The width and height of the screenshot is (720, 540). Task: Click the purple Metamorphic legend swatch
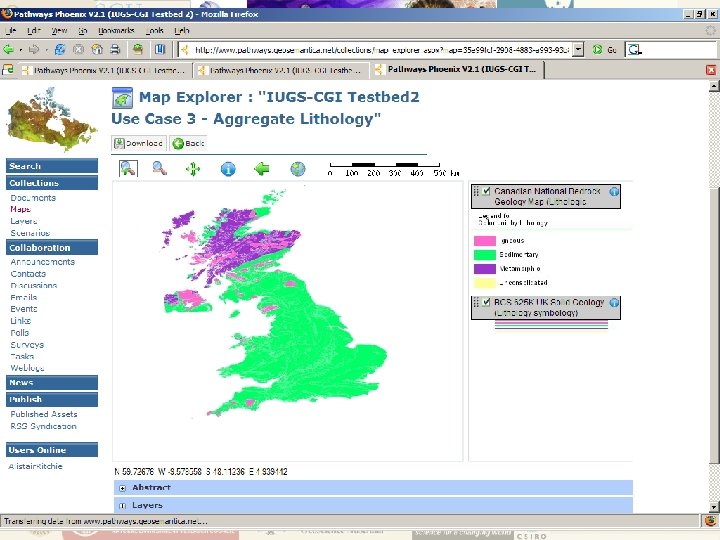484,269
